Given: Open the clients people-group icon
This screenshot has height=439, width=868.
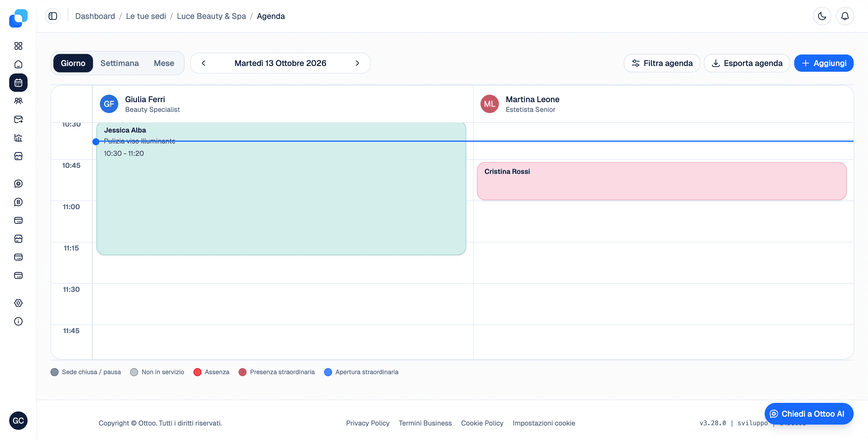Looking at the screenshot, I should [x=18, y=101].
